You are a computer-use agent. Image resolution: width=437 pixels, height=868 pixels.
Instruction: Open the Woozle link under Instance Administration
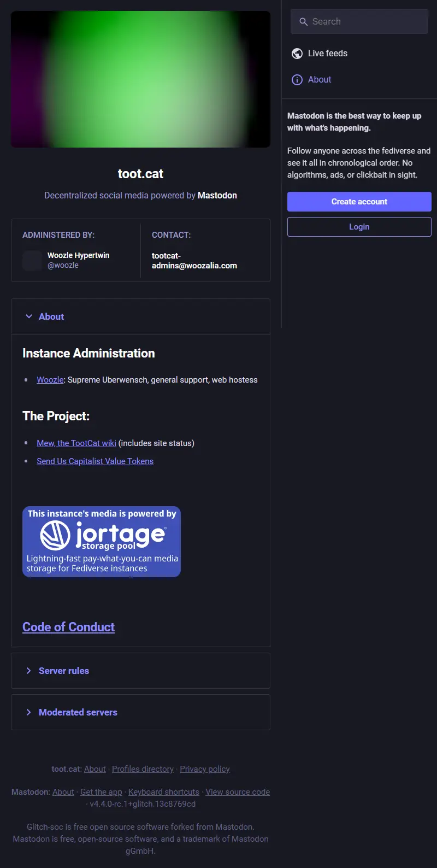pos(50,380)
